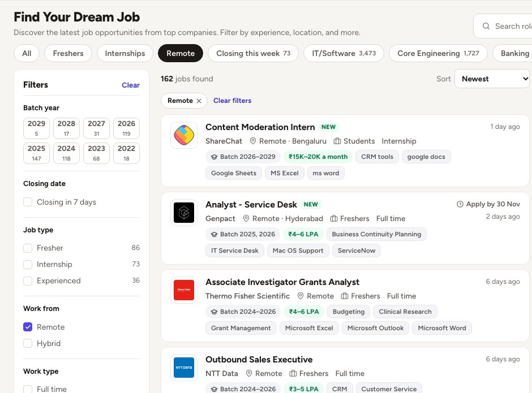Click the Clear filters link
The image size is (532, 393).
[232, 101]
